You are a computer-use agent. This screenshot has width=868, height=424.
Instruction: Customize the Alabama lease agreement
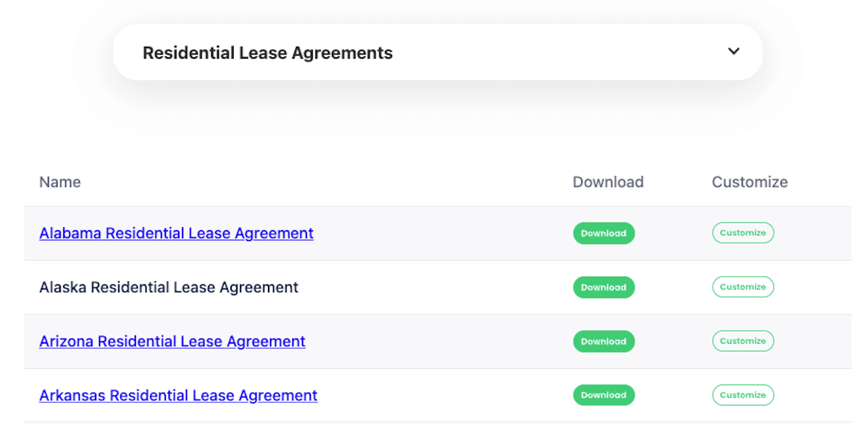coord(742,233)
